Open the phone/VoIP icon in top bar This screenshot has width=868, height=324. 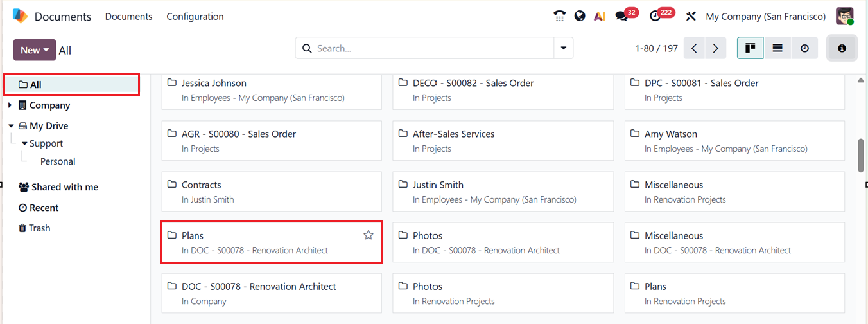pyautogui.click(x=559, y=17)
